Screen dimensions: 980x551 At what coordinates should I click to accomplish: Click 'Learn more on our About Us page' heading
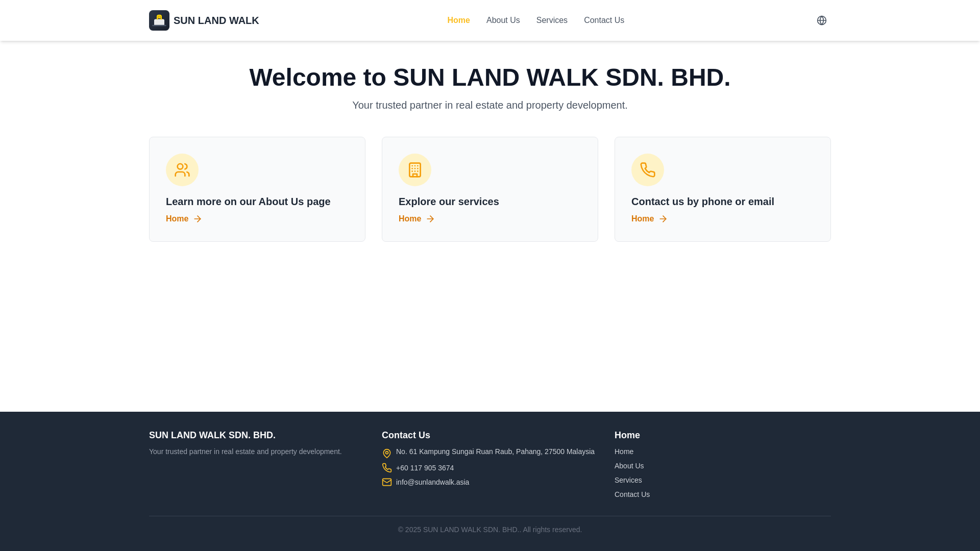(248, 202)
